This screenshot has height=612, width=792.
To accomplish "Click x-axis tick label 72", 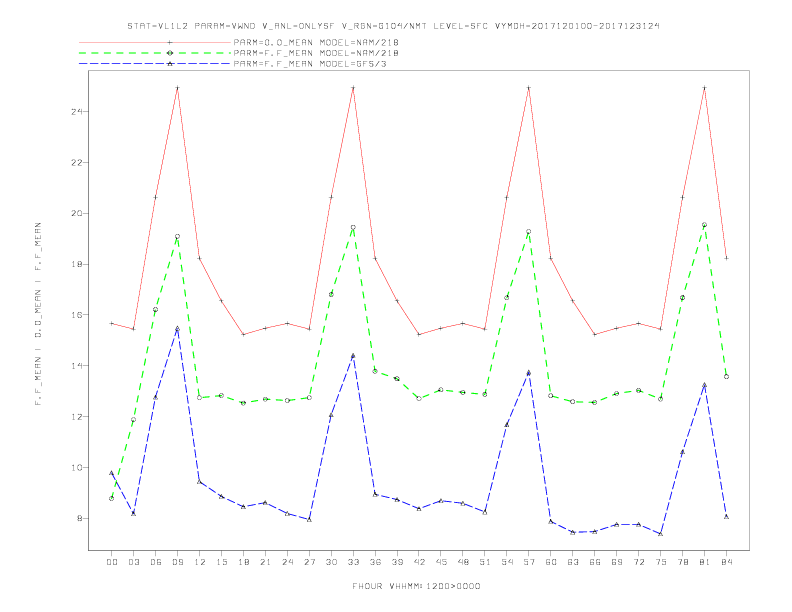I will [638, 562].
